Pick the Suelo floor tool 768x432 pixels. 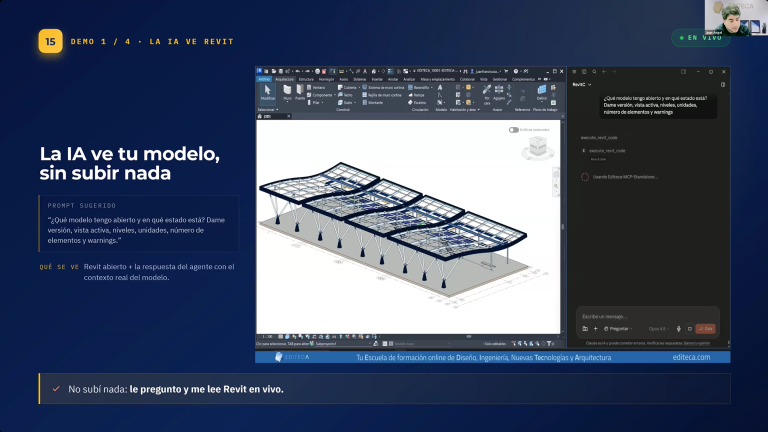(345, 103)
